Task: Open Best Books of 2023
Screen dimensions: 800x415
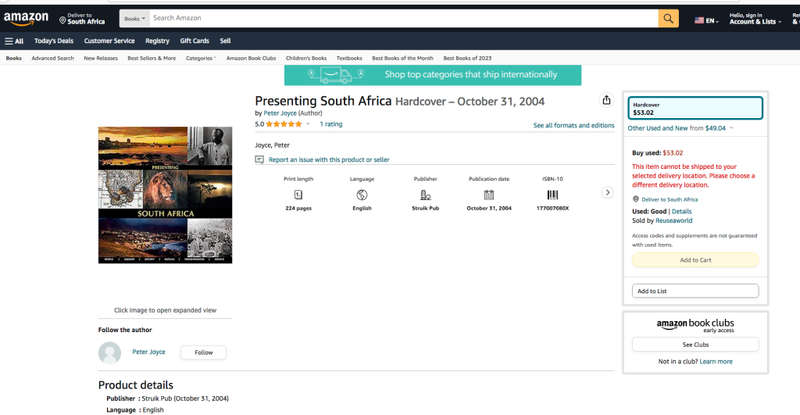Action: (x=467, y=58)
